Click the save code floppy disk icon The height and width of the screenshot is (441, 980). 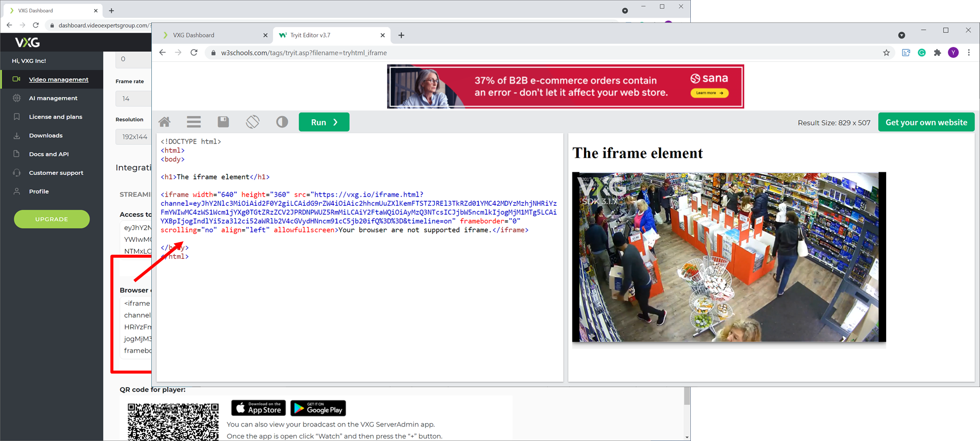point(223,122)
